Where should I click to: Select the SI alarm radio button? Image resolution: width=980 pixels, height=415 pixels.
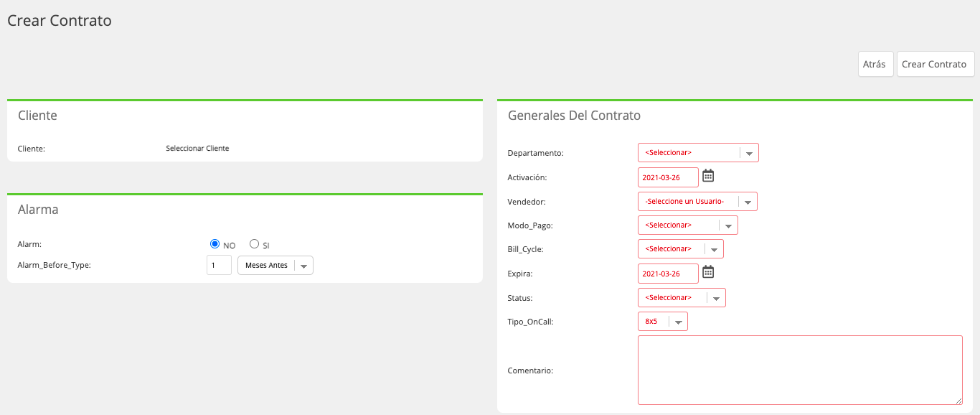point(254,244)
